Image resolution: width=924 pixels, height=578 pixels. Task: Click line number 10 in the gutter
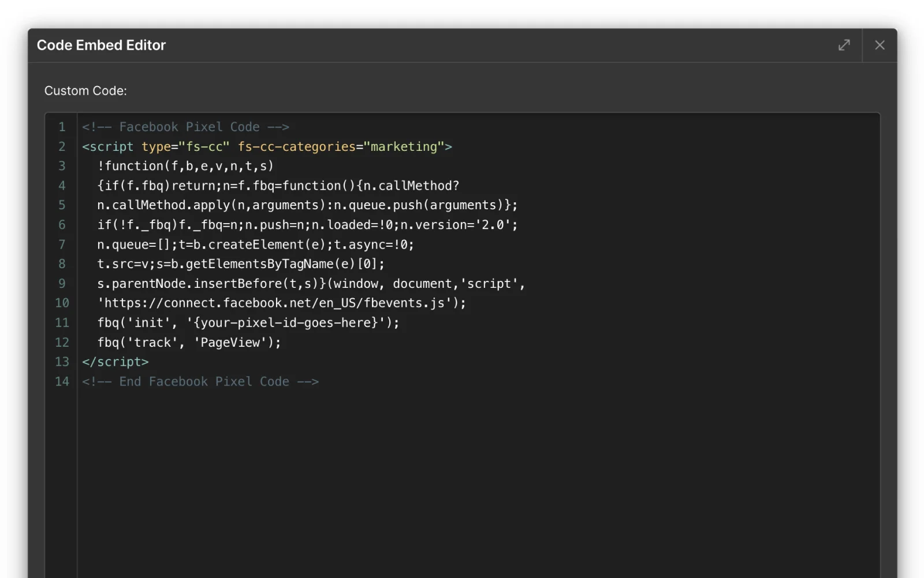62,303
